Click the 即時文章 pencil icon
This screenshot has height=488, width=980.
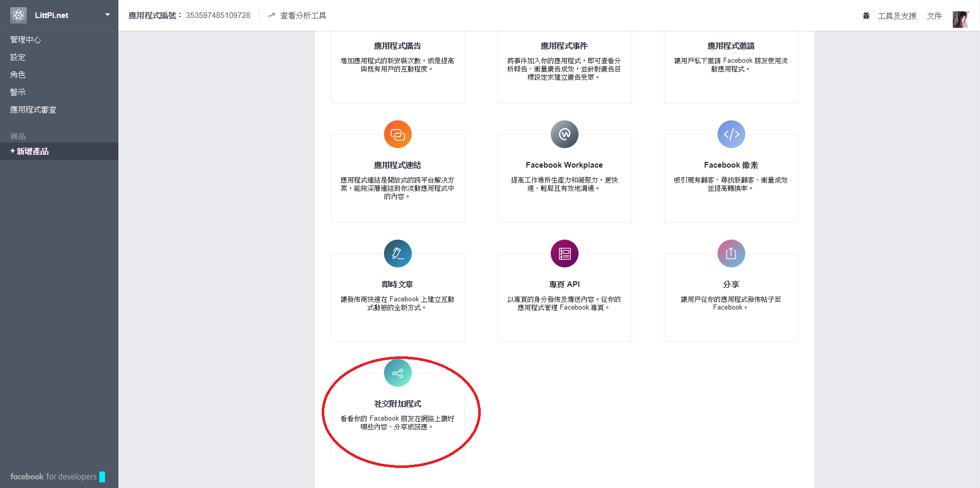pyautogui.click(x=398, y=254)
